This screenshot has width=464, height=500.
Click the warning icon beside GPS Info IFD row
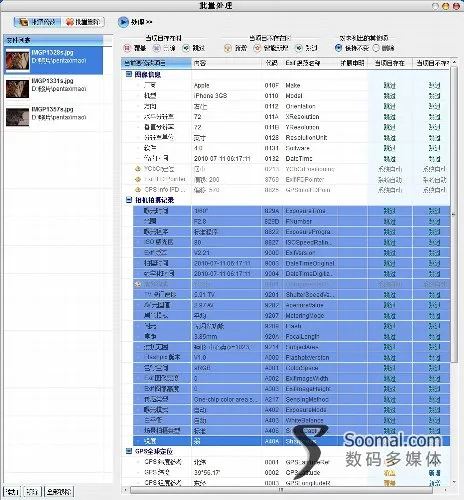coord(138,190)
